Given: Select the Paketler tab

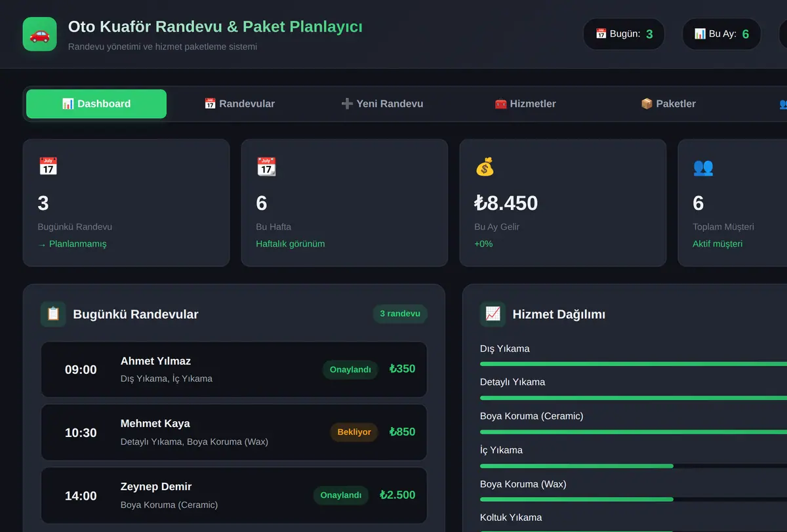Looking at the screenshot, I should point(668,104).
